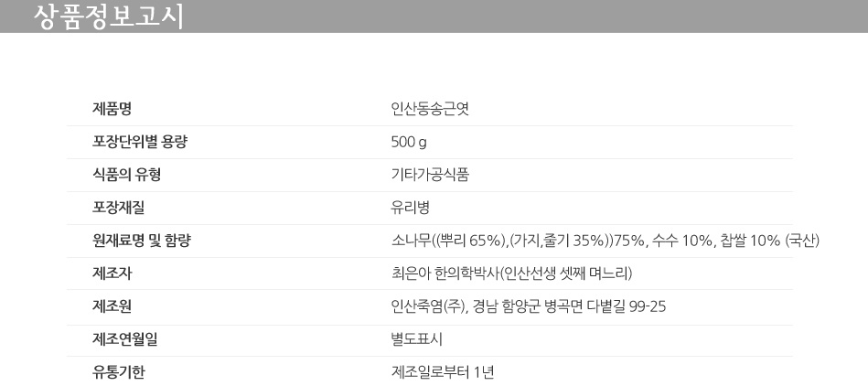The image size is (868, 386).
Task: Select the 소나무 ingredients composition text
Action: 604,241
